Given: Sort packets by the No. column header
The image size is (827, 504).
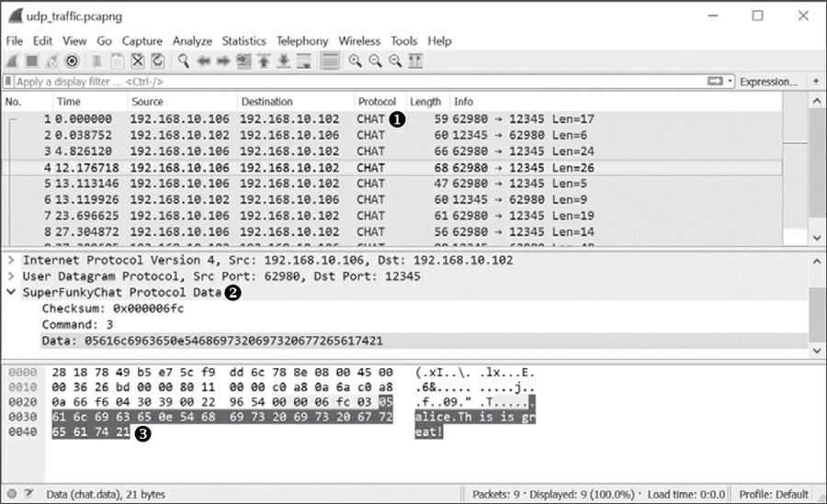Looking at the screenshot, I should pyautogui.click(x=28, y=102).
